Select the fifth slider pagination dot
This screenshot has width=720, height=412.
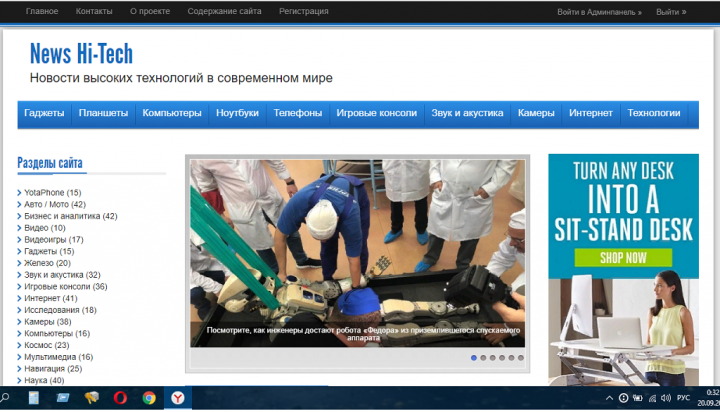pos(511,358)
